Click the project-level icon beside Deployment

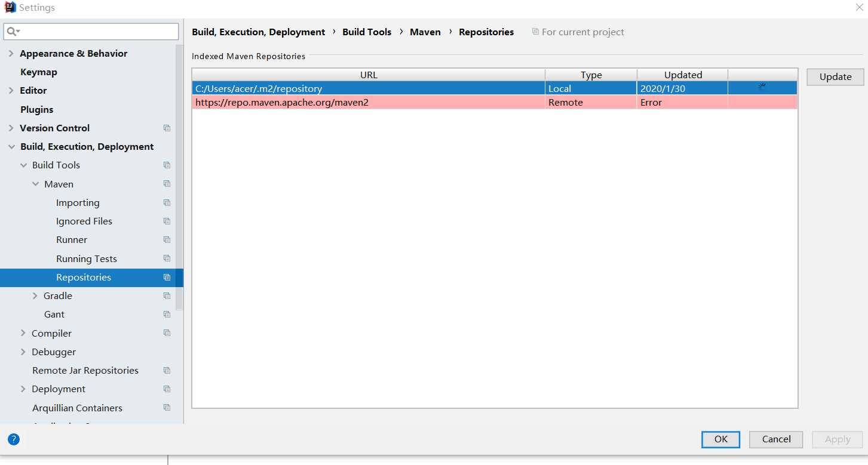coord(167,389)
